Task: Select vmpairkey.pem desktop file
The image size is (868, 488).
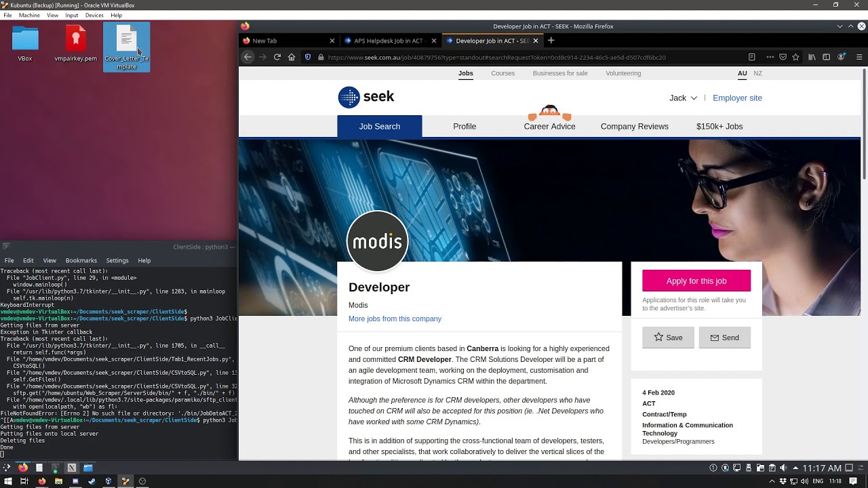Action: click(76, 45)
